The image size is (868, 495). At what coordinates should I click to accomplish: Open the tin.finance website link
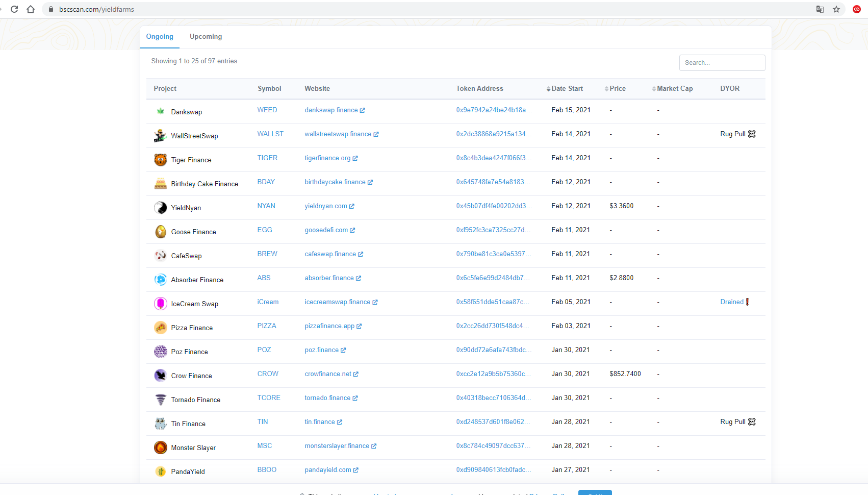coord(323,422)
